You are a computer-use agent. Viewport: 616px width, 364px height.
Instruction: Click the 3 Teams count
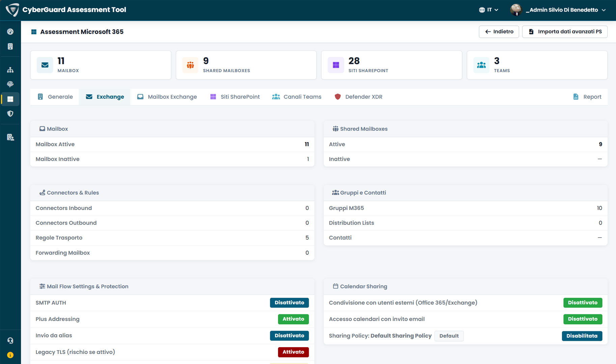coord(497,61)
